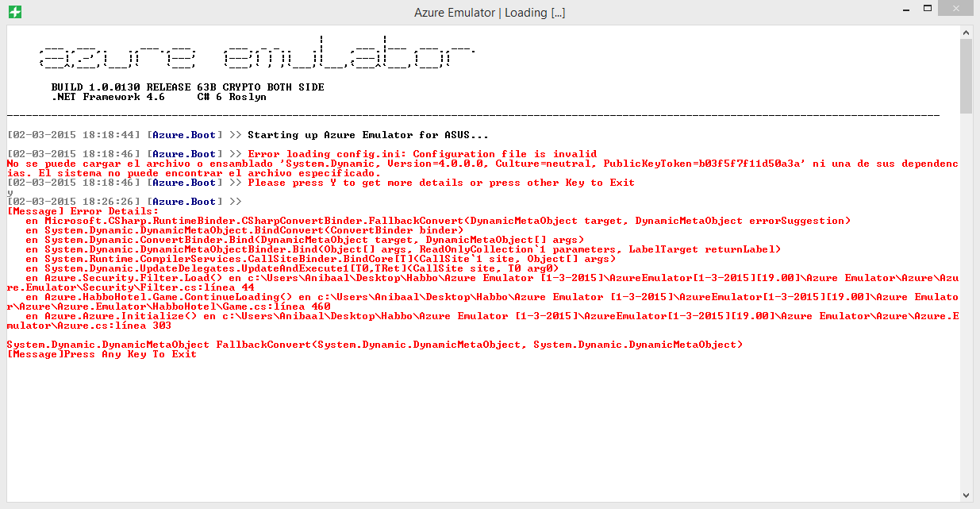
Task: Click 'Starting up Azure Emulator for ASUS...' line
Action: 368,135
